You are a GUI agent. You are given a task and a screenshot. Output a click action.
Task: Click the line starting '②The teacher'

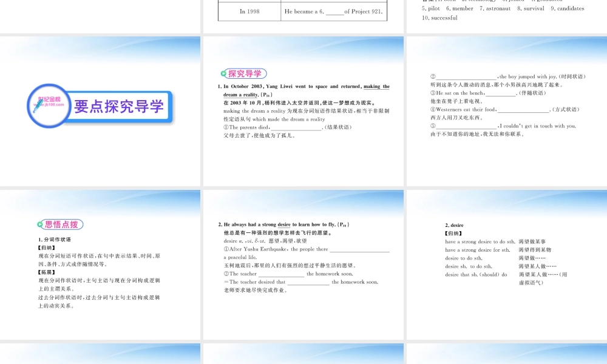pos(288,274)
